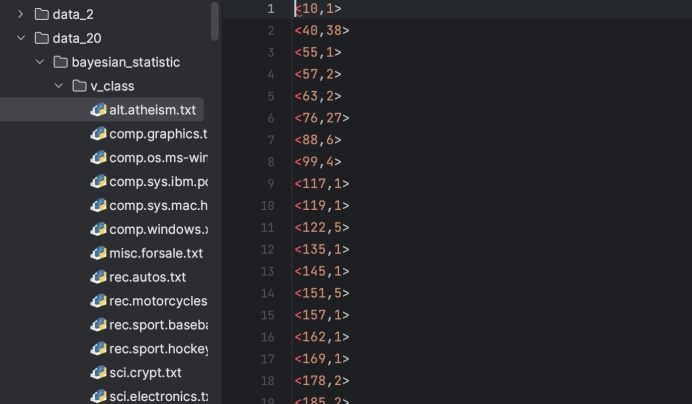Click line number 9 in the gutter
This screenshot has height=404, width=692.
click(270, 183)
